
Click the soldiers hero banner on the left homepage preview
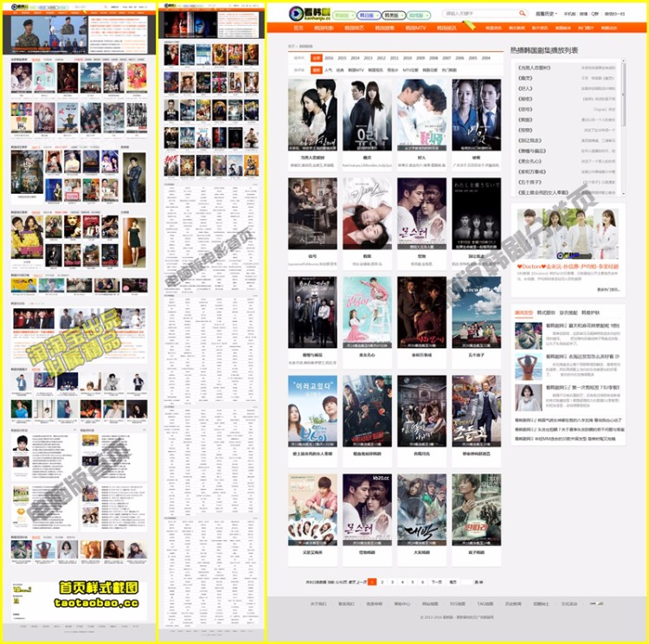(x=49, y=34)
